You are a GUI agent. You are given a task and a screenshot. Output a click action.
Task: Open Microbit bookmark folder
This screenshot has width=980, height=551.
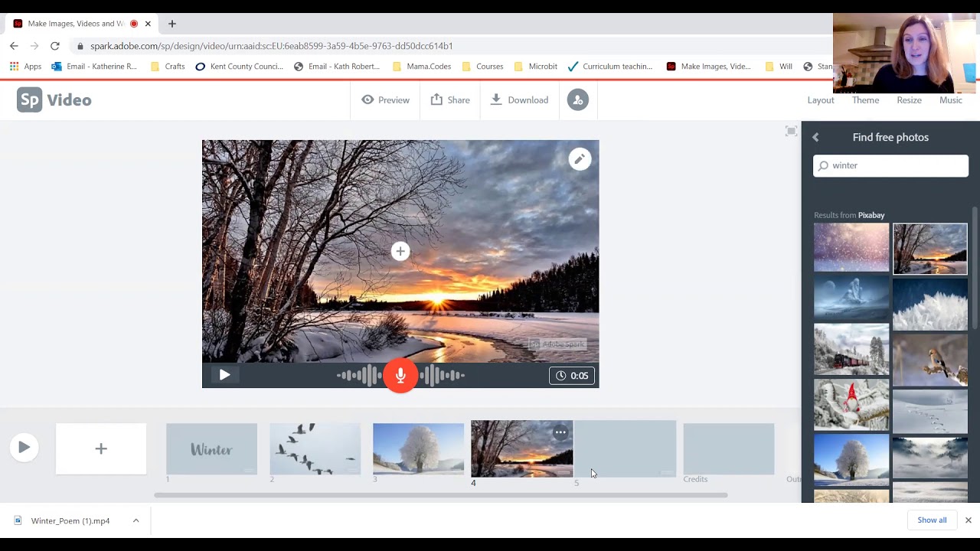(x=535, y=67)
